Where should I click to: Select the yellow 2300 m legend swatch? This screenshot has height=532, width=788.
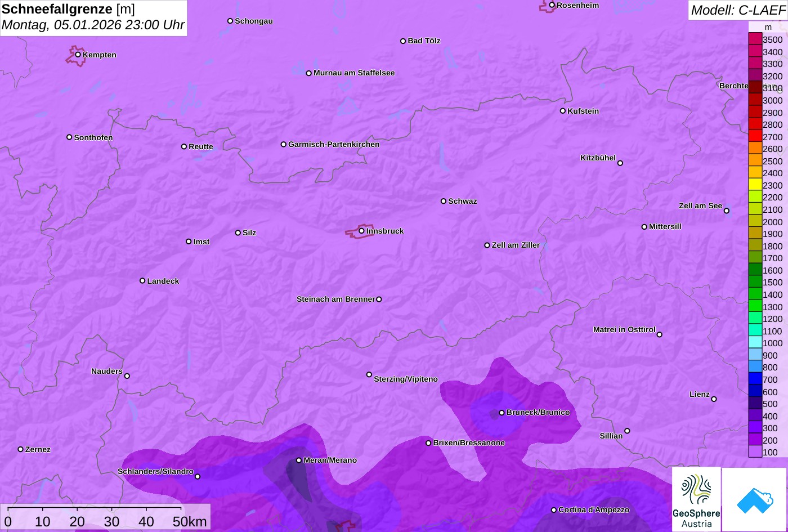click(x=755, y=185)
